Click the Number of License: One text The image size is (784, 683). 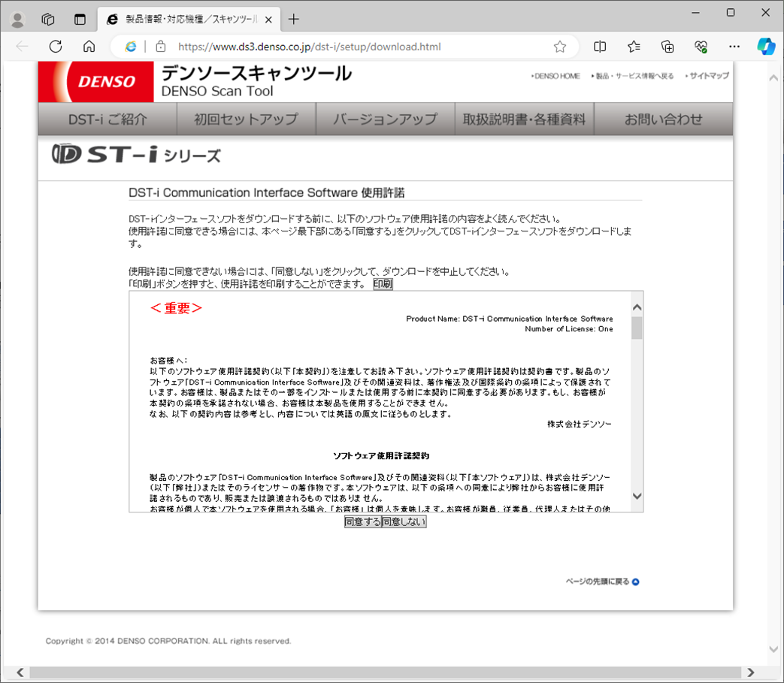coord(569,329)
